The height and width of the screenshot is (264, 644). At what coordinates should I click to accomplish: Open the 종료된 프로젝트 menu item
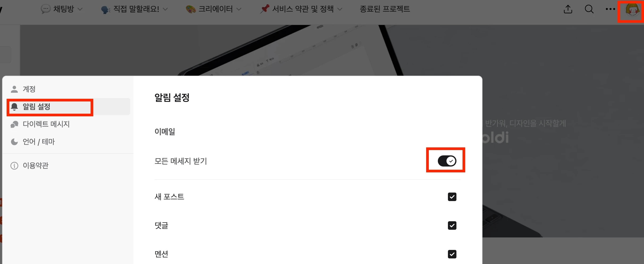pyautogui.click(x=385, y=9)
